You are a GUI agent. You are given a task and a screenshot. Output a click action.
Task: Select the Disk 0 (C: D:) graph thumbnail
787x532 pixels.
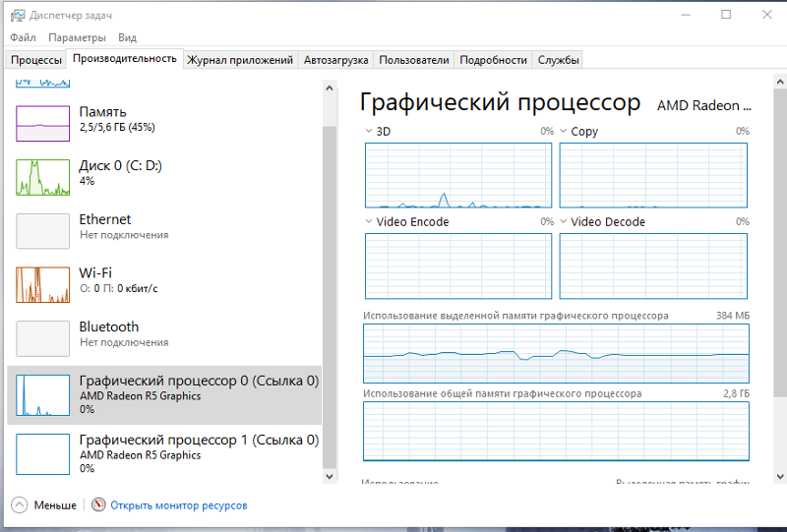(x=44, y=176)
